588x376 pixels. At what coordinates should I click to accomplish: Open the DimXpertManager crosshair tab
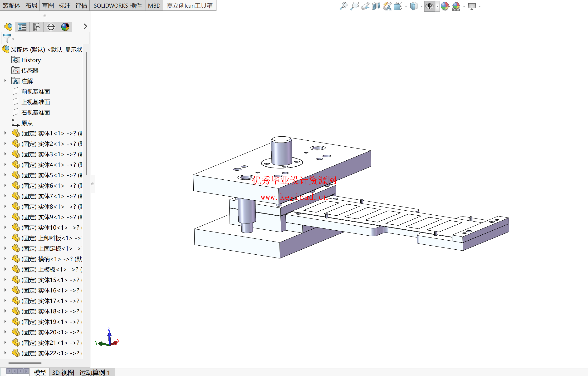click(51, 27)
